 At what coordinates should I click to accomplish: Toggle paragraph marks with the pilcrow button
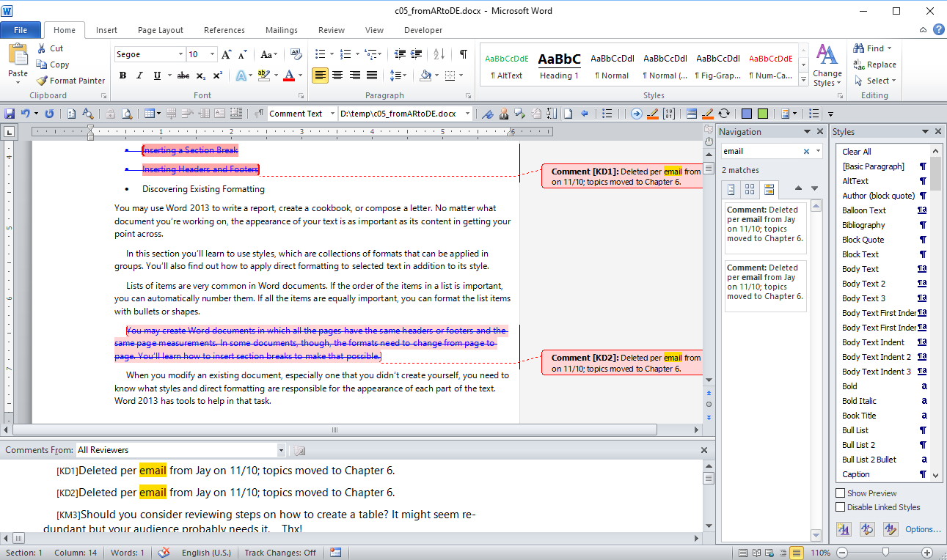(x=464, y=54)
